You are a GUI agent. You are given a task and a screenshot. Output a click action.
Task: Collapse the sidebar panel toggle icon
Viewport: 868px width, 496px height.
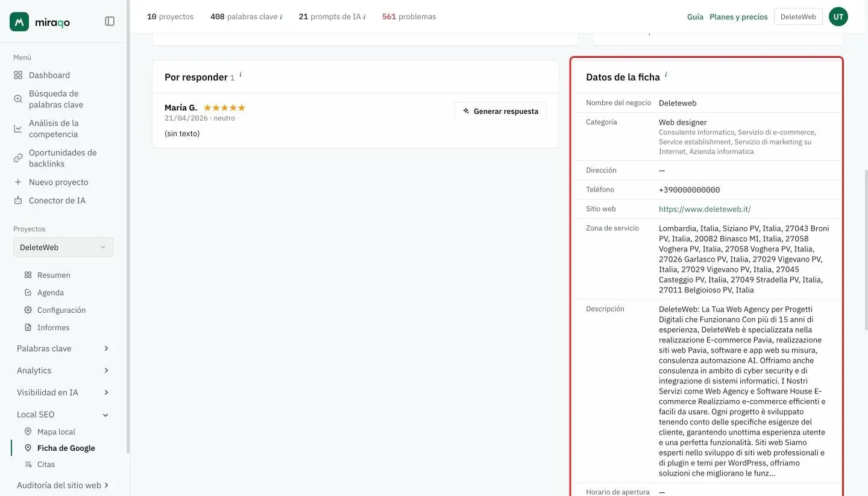(x=110, y=21)
